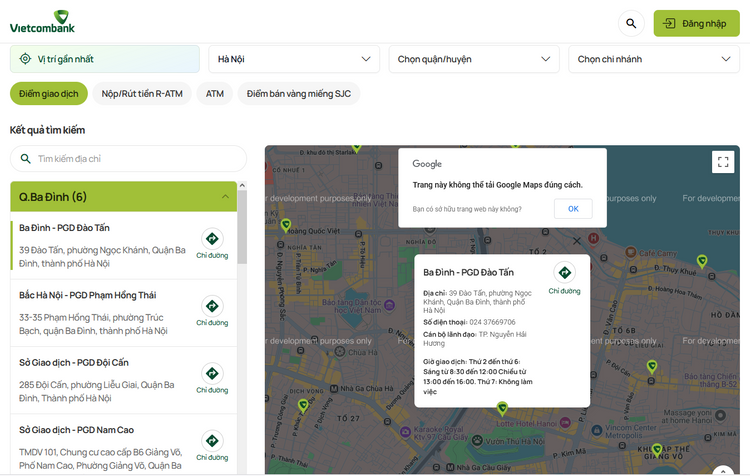Get directions for PGD Nam Cao

pos(212,446)
